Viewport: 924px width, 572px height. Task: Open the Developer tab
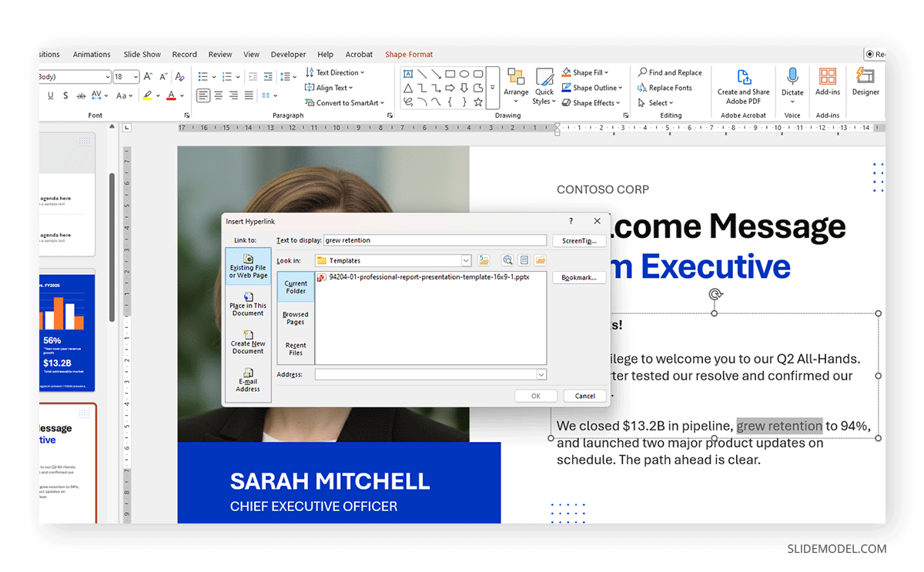coord(289,55)
